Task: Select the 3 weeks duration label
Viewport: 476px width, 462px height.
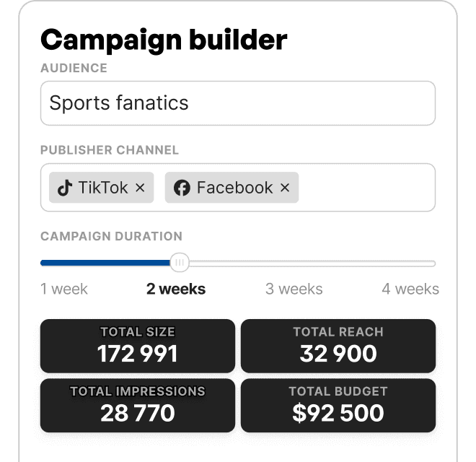Action: pyautogui.click(x=294, y=289)
